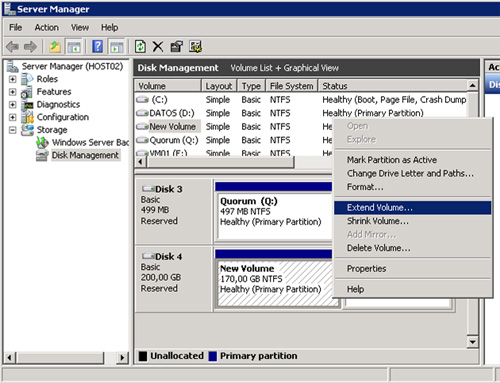500x383 pixels.
Task: Click the tree pane scroll right arrow
Action: pyautogui.click(x=122, y=358)
